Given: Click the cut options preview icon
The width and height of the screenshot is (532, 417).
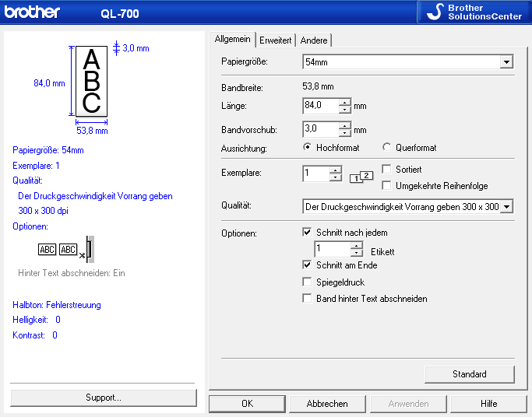Looking at the screenshot, I should pos(66,249).
